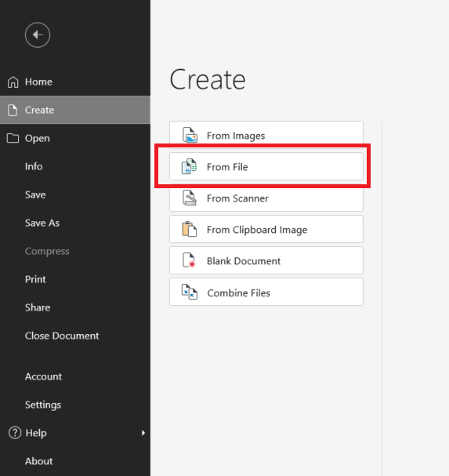
Task: Click the From Clipboard Image clipboard icon
Action: pyautogui.click(x=190, y=229)
